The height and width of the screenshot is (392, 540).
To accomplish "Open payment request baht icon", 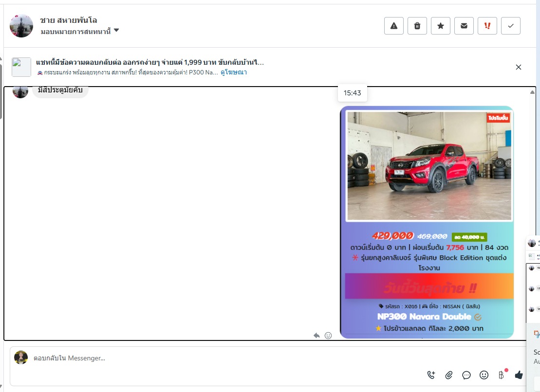I will click(x=502, y=375).
